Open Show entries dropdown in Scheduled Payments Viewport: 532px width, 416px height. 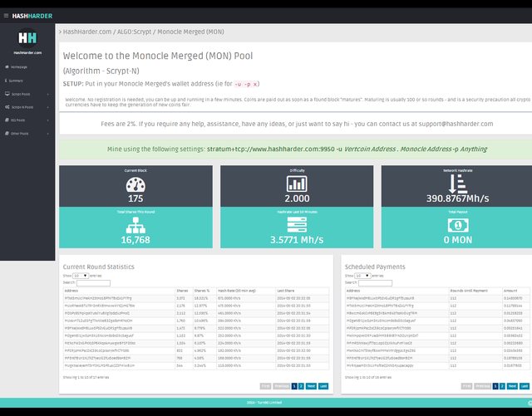362,276
